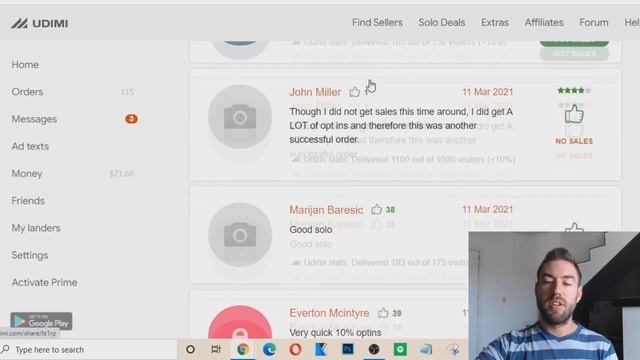Open Opera browser from taskbar
Screen dimensions: 640x360
point(296,349)
